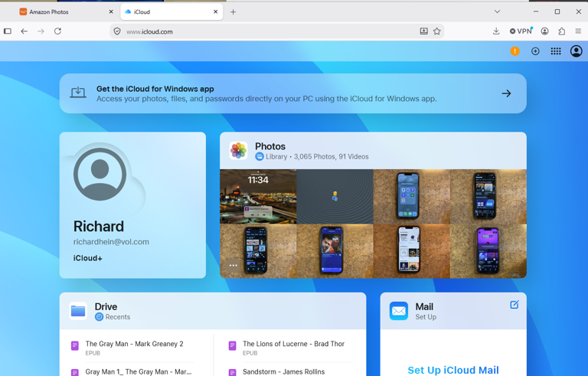Toggle the browser sidebar panel icon
Viewport: 588px width, 376px height.
click(x=8, y=31)
